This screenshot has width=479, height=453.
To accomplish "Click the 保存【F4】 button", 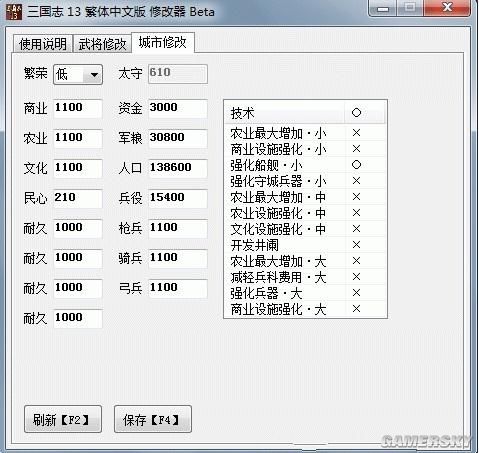I will (x=153, y=419).
